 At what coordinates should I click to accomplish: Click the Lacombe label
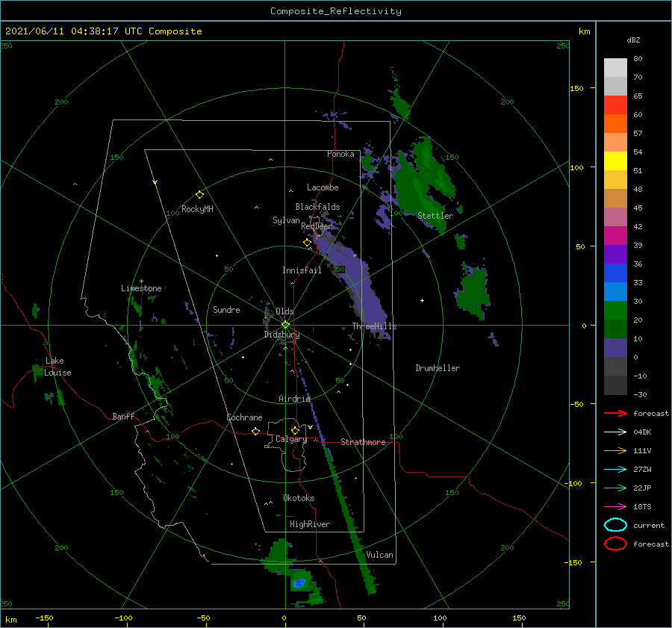point(323,187)
